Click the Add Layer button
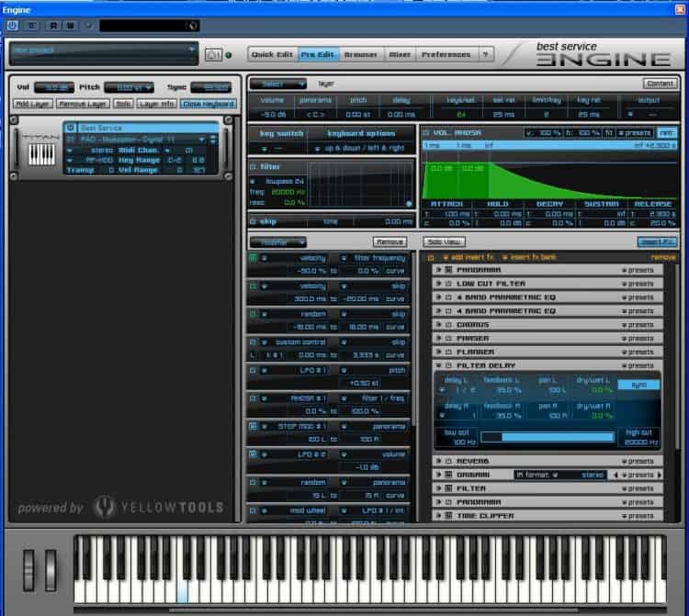The height and width of the screenshot is (616, 689). coord(33,104)
